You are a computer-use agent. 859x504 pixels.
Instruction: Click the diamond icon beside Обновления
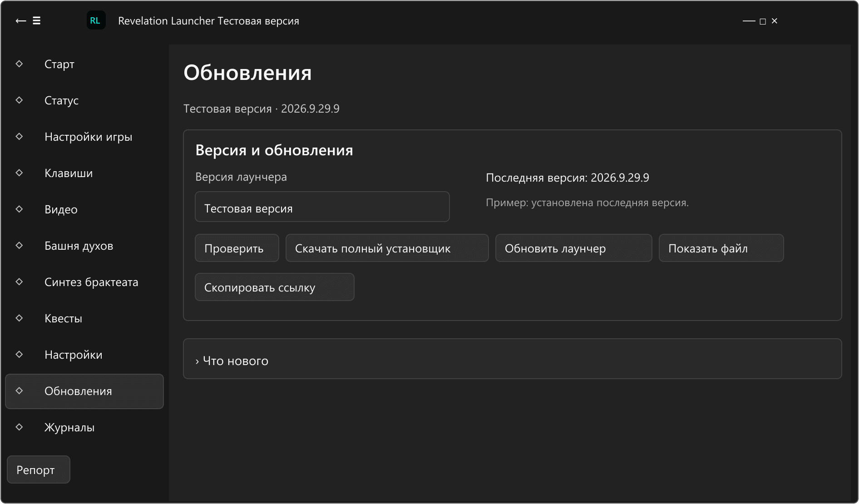tap(19, 391)
